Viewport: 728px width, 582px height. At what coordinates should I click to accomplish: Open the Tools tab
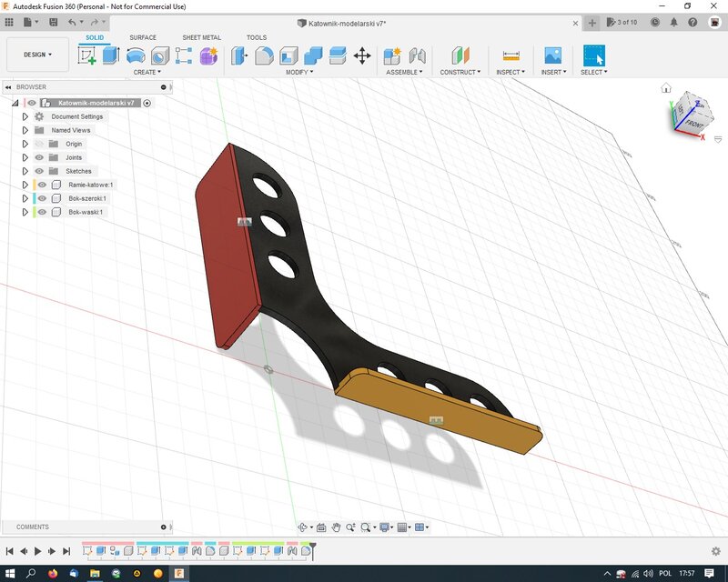pos(257,37)
